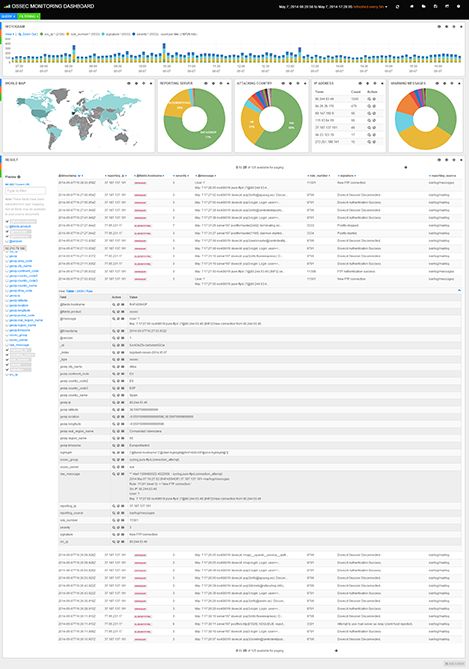Click ban action for @fields.hostname detail row
This screenshot has width=470, height=669.
tap(118, 305)
